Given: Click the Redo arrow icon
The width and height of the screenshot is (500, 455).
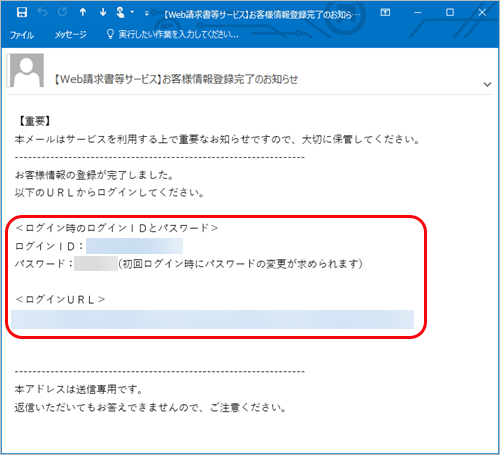Looking at the screenshot, I should tap(62, 13).
